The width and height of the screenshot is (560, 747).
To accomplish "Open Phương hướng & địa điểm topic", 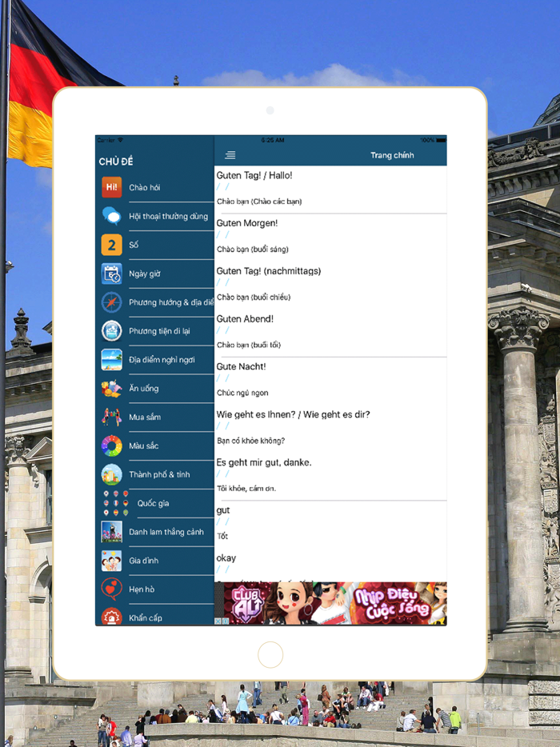I will pyautogui.click(x=155, y=302).
